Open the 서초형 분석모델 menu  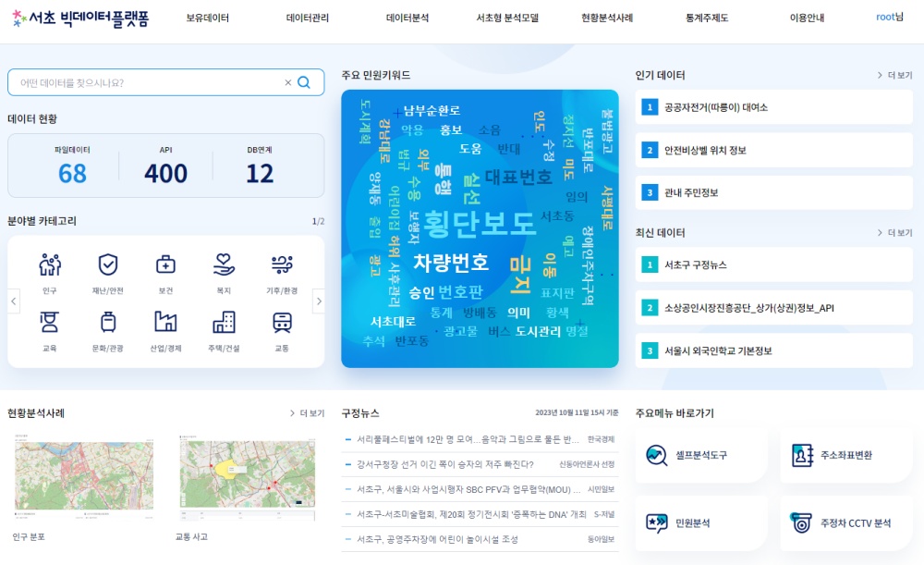click(507, 18)
